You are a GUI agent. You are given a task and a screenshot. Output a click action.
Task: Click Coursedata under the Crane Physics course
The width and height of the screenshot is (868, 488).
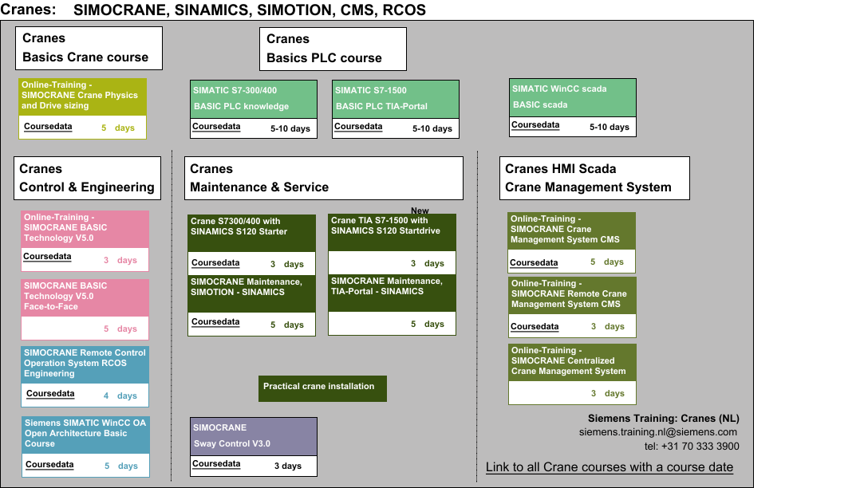tap(47, 127)
